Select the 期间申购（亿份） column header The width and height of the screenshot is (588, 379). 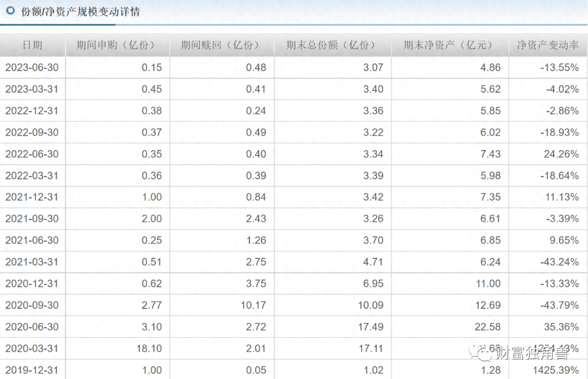(x=117, y=45)
